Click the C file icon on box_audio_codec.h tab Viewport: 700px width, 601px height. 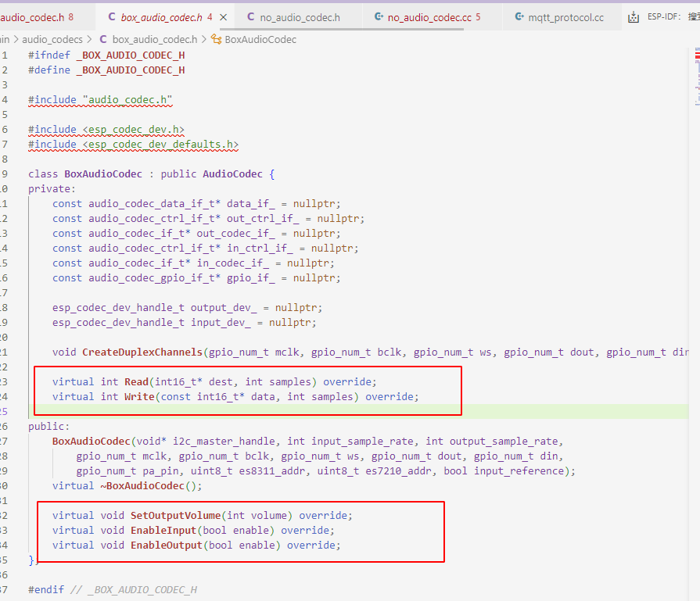112,17
